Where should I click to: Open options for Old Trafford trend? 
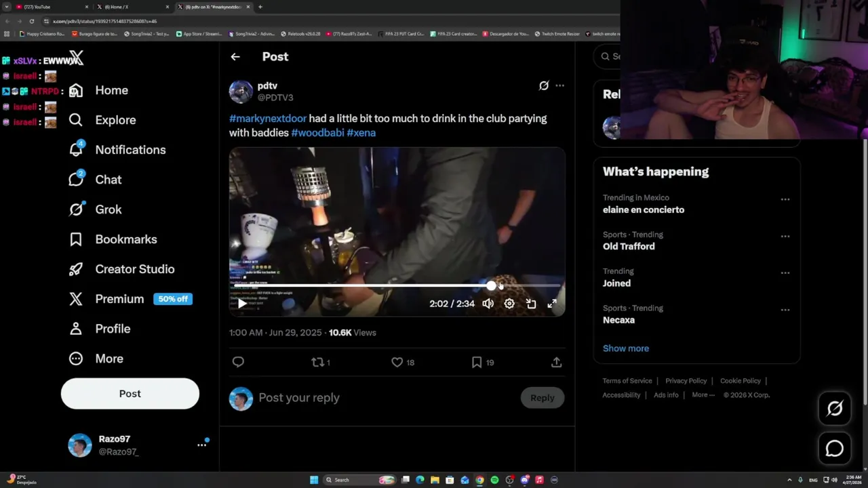(x=785, y=236)
